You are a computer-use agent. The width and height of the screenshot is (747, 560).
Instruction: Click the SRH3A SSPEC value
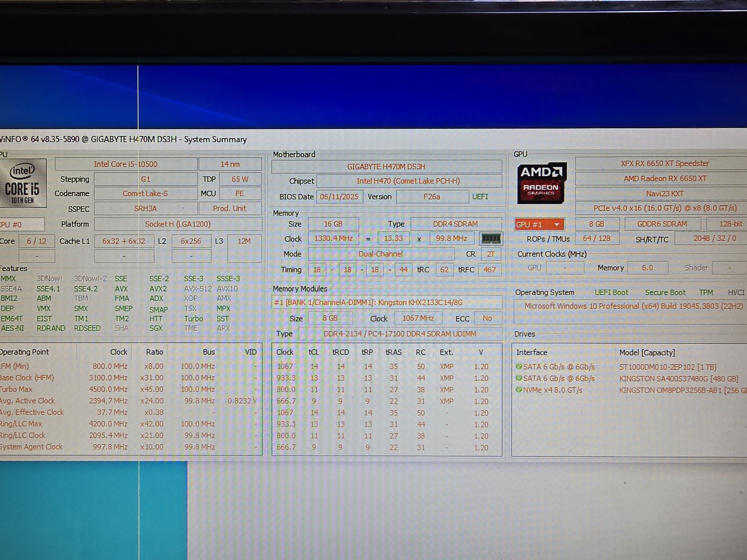point(145,209)
